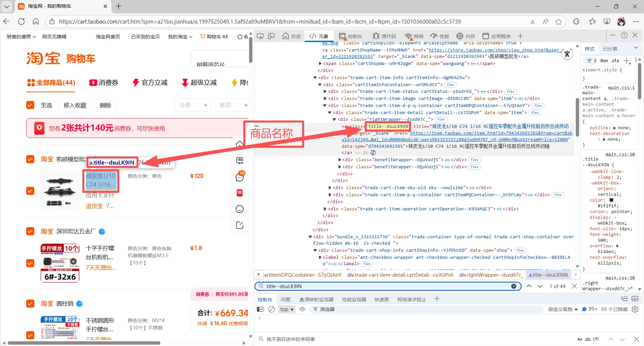Viewport: 644px width, 346px height.
Task: Click the page horizontal scrollbar thumb
Action: (84, 343)
